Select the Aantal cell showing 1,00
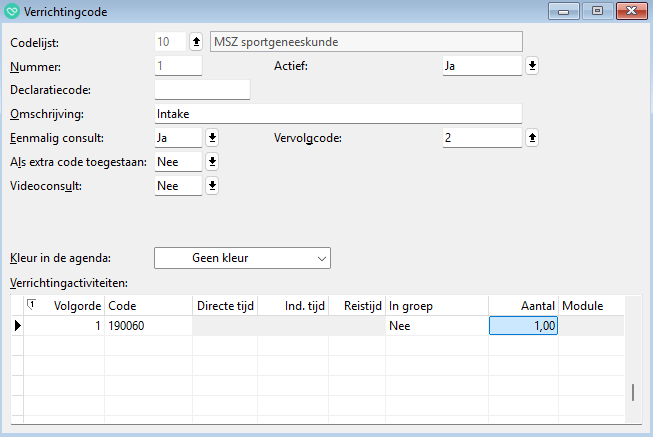The height and width of the screenshot is (437, 653). pos(523,326)
